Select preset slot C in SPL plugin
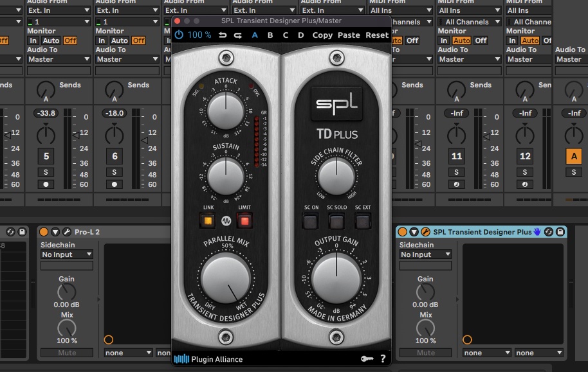This screenshot has width=588, height=372. [286, 35]
